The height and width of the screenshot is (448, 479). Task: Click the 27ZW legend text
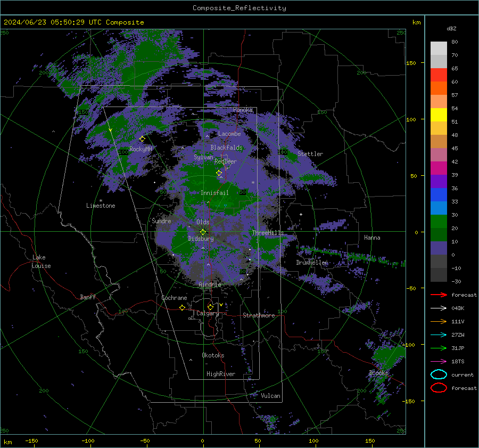(x=458, y=335)
